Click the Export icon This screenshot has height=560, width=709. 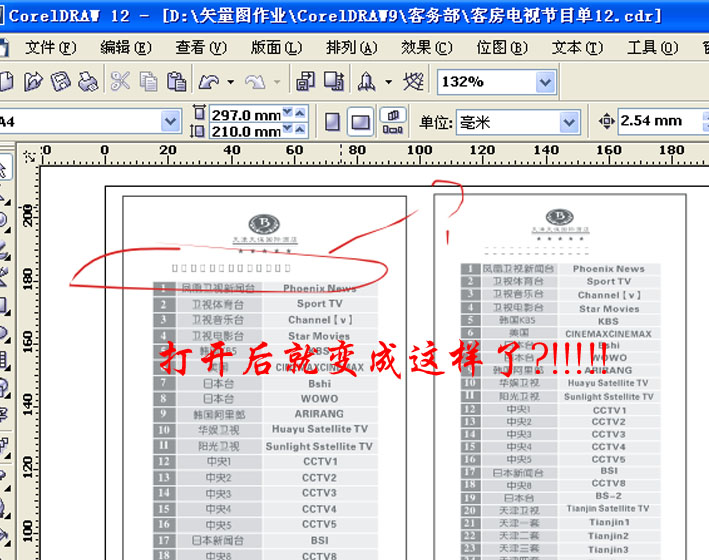[334, 81]
